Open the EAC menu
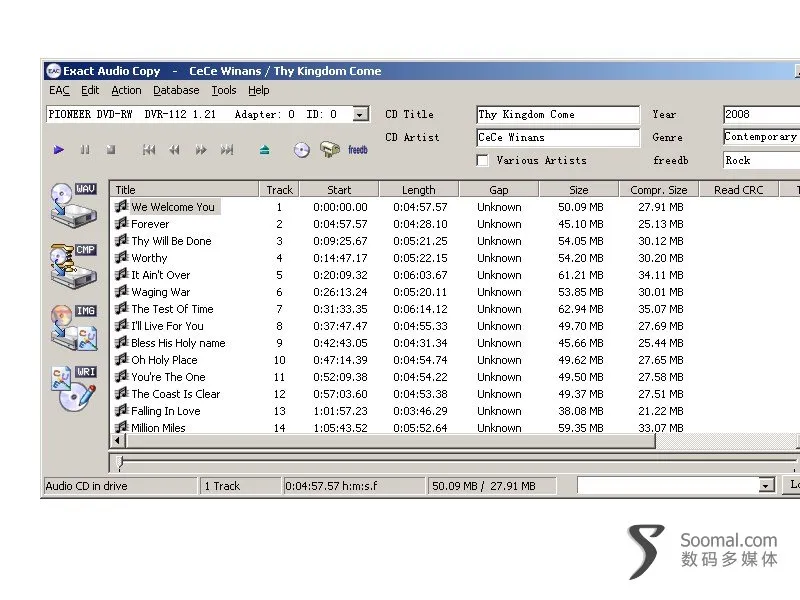Viewport: 800px width, 600px height. [59, 90]
